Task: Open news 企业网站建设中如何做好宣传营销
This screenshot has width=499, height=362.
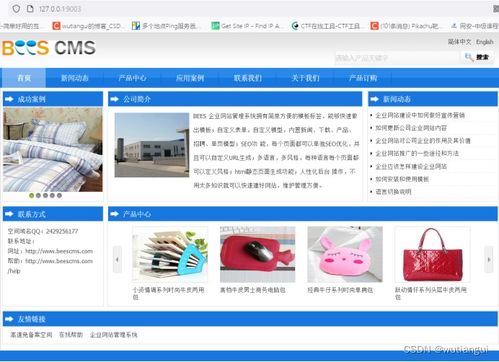Action: (x=420, y=115)
